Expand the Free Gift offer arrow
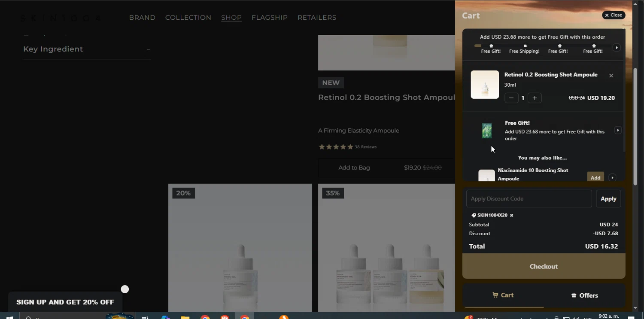This screenshot has width=644, height=319. [617, 130]
